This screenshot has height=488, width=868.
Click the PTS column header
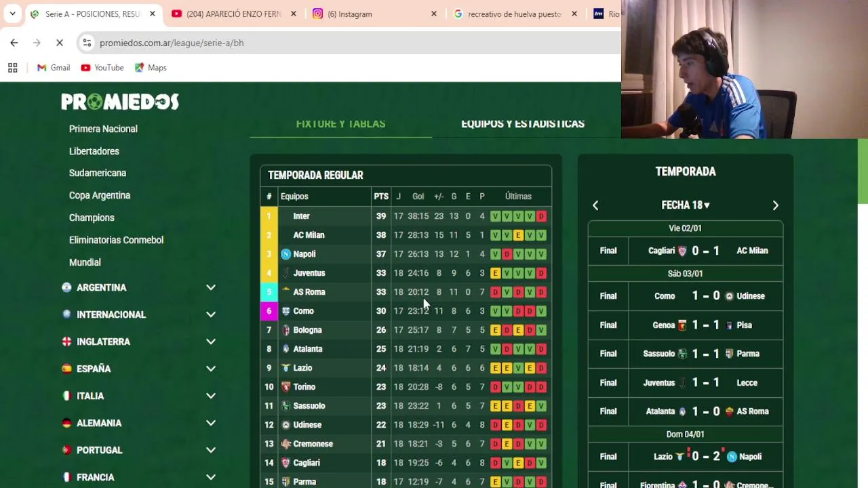pyautogui.click(x=381, y=197)
